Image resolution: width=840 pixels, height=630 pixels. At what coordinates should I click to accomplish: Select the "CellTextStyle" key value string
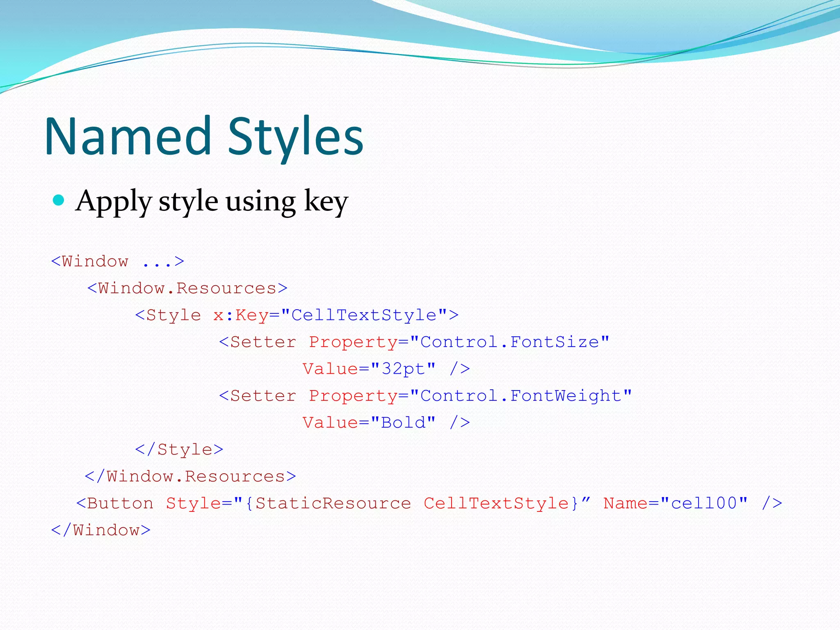tap(364, 315)
